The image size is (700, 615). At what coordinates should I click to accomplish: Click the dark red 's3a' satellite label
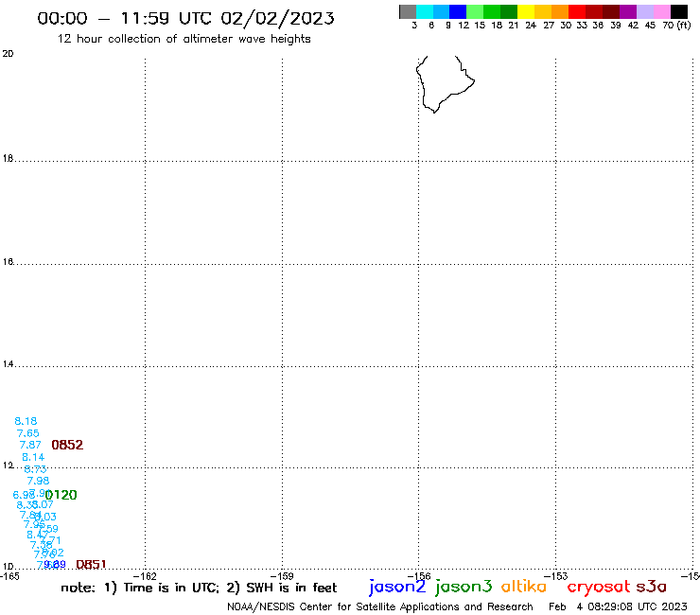[652, 587]
